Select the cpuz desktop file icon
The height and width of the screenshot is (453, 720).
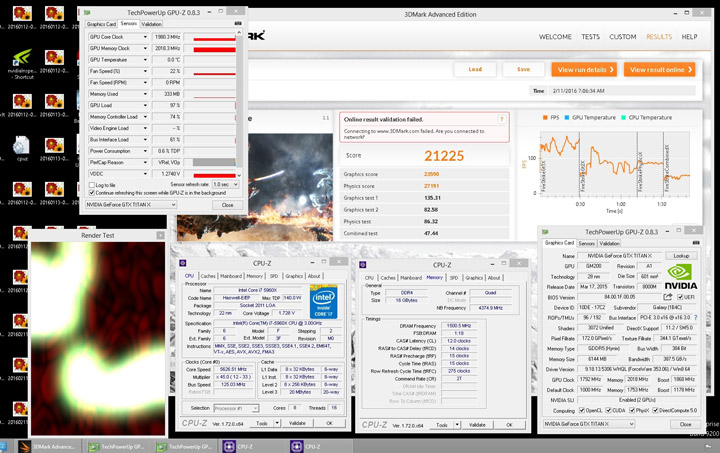[22, 149]
